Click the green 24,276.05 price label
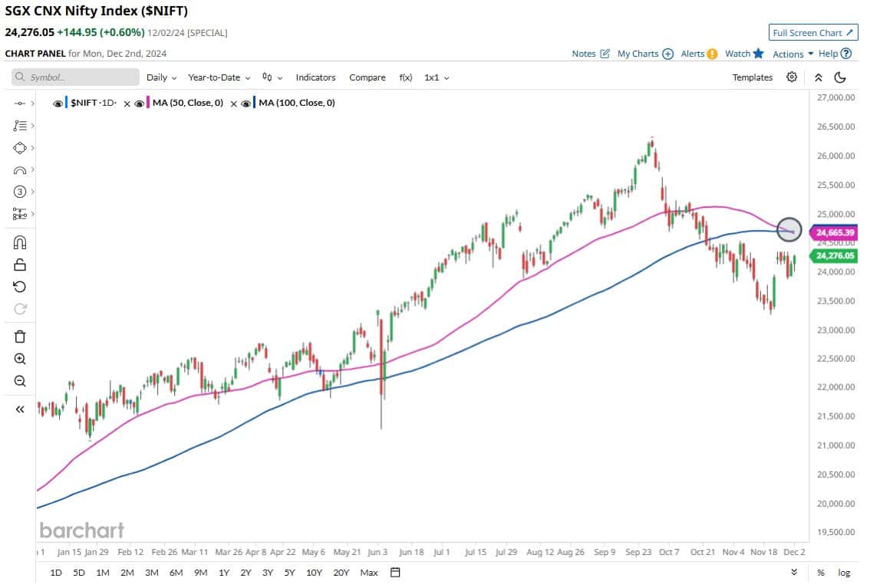The image size is (870, 588). click(835, 255)
